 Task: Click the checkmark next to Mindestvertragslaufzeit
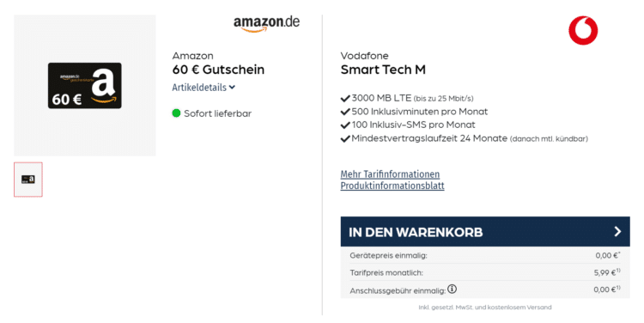click(x=345, y=138)
